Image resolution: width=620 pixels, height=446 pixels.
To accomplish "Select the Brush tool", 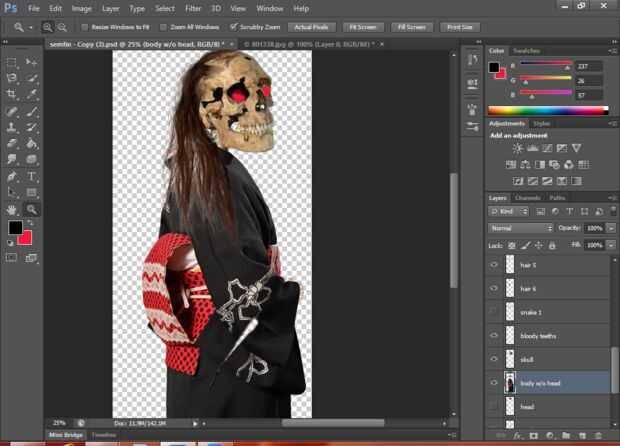I will point(31,111).
